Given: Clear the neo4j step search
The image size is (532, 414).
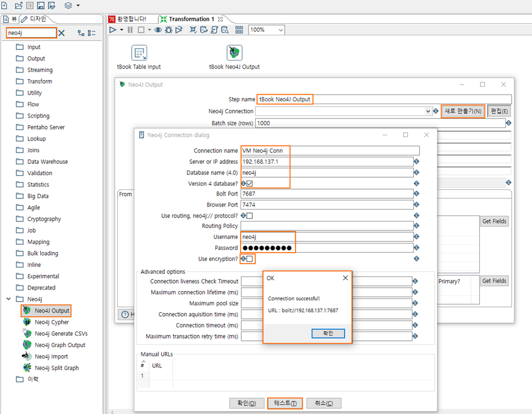Looking at the screenshot, I should [62, 33].
